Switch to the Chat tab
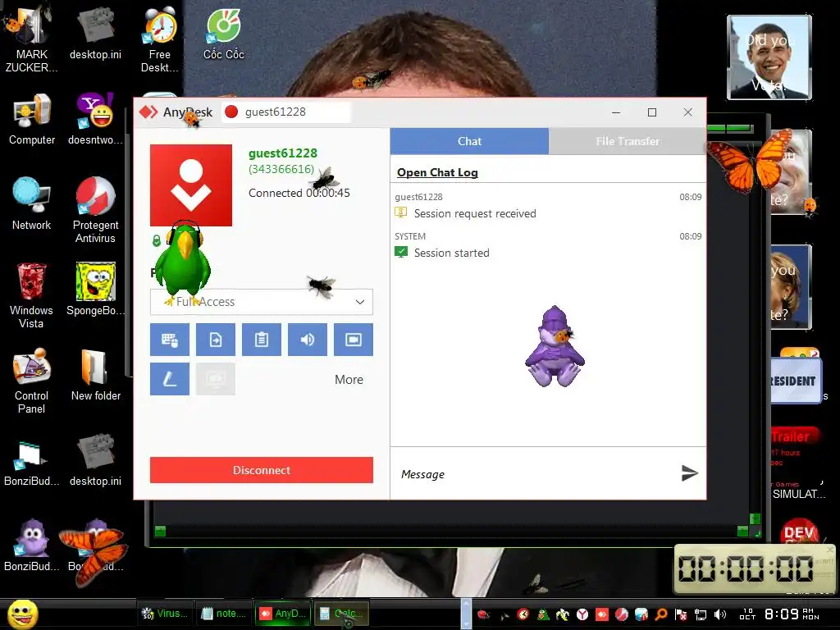Image resolution: width=840 pixels, height=630 pixels. coord(469,141)
